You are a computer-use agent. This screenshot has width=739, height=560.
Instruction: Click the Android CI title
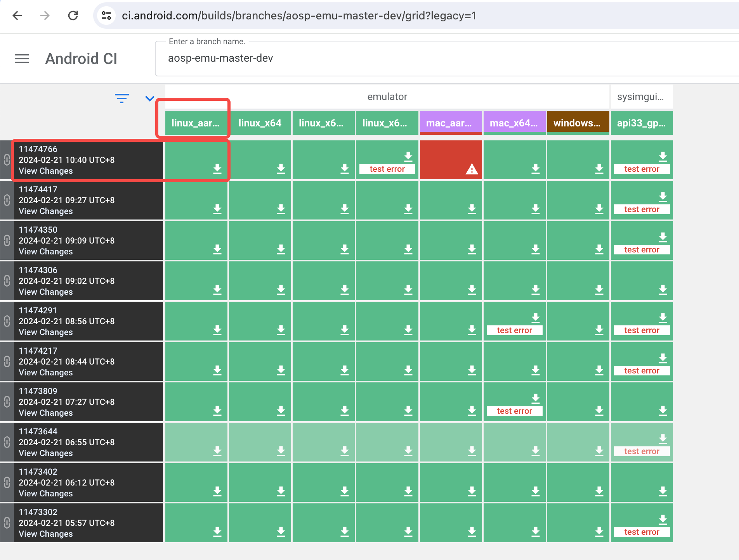point(81,59)
